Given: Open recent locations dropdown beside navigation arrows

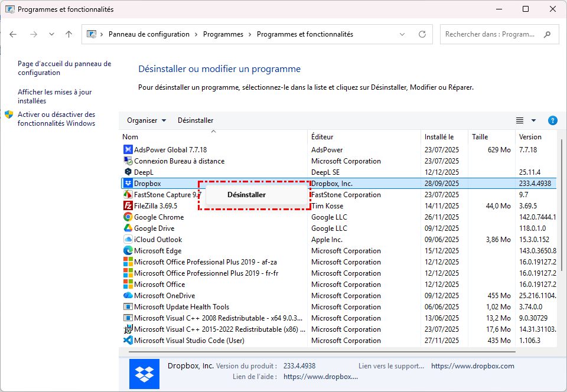Looking at the screenshot, I should pos(51,34).
